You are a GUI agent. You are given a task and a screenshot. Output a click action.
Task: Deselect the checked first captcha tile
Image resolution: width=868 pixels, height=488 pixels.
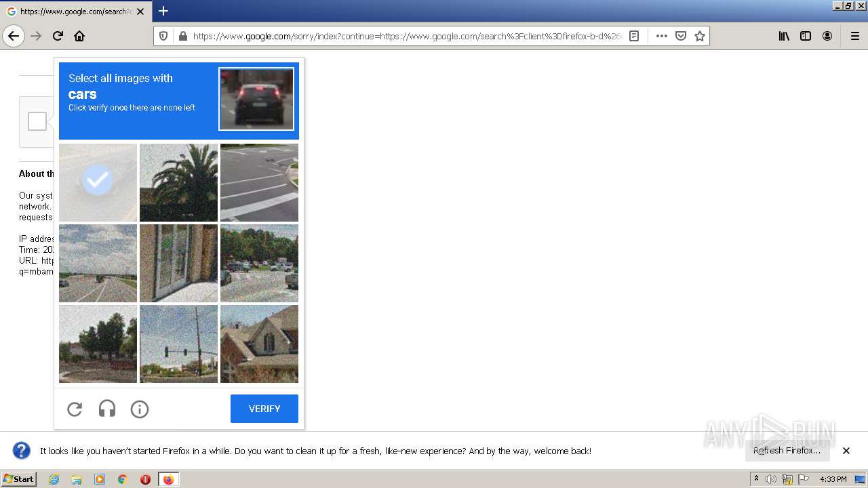98,182
